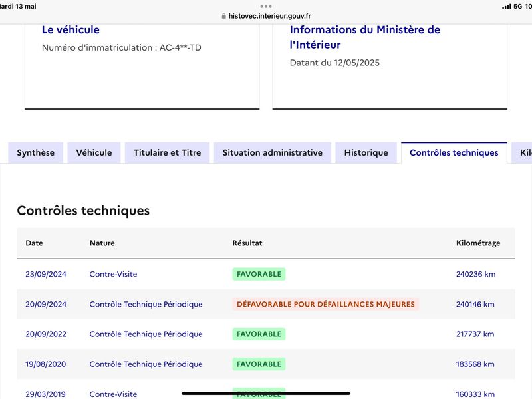The image size is (532, 399).
Task: Click the 'Le véhicule' card heading
Action: click(x=70, y=29)
